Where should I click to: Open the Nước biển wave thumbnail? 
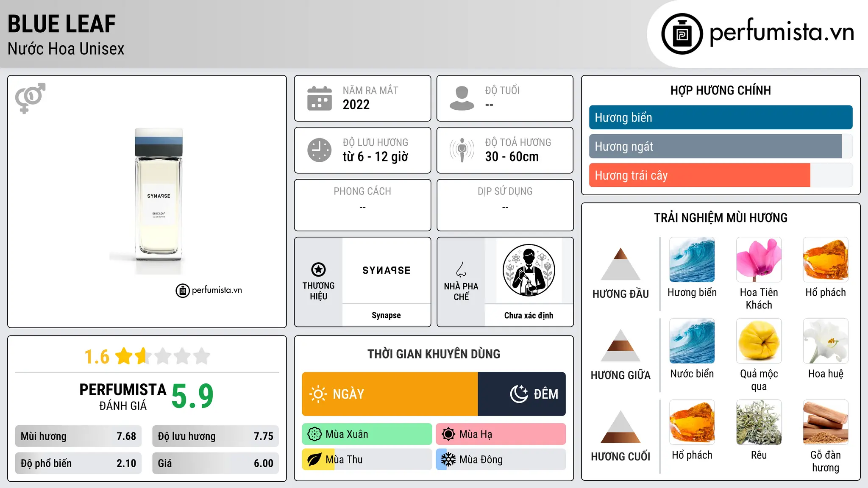pos(692,341)
